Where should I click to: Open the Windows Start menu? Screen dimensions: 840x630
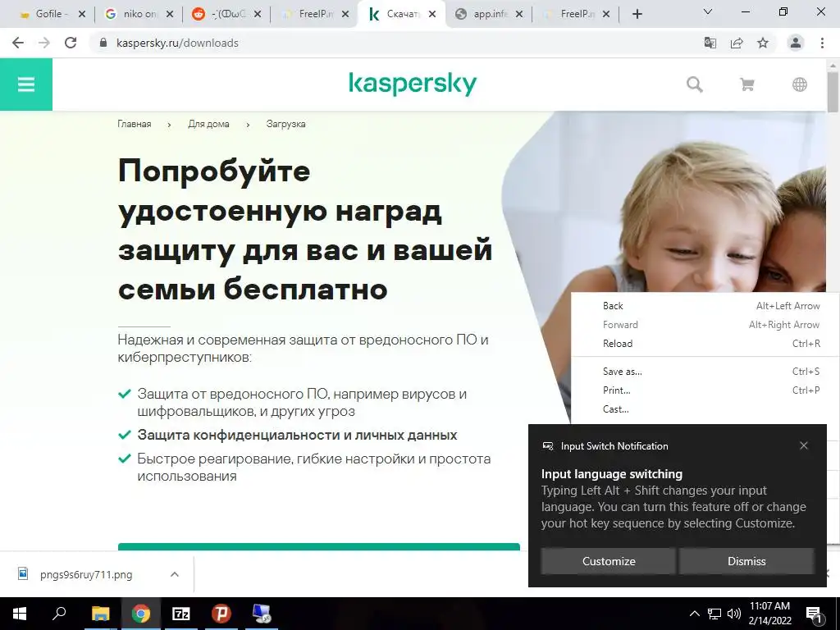point(20,614)
